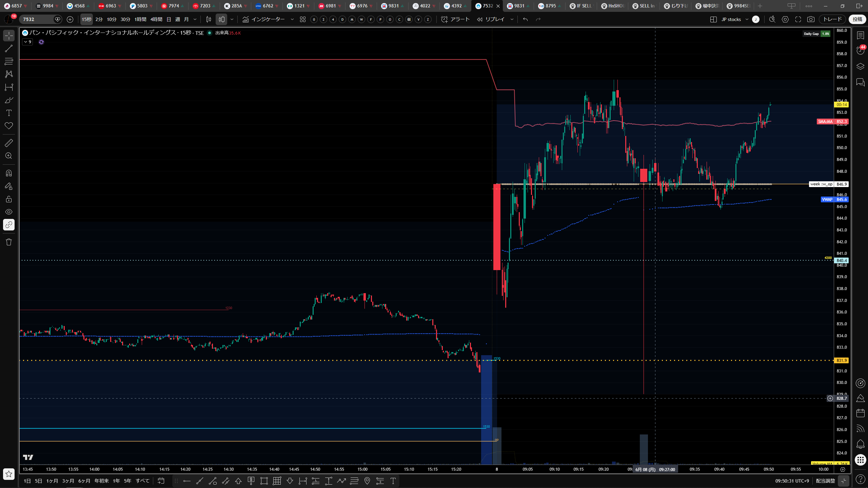868x488 pixels.
Task: Toggle magnet mode on
Action: click(9, 173)
